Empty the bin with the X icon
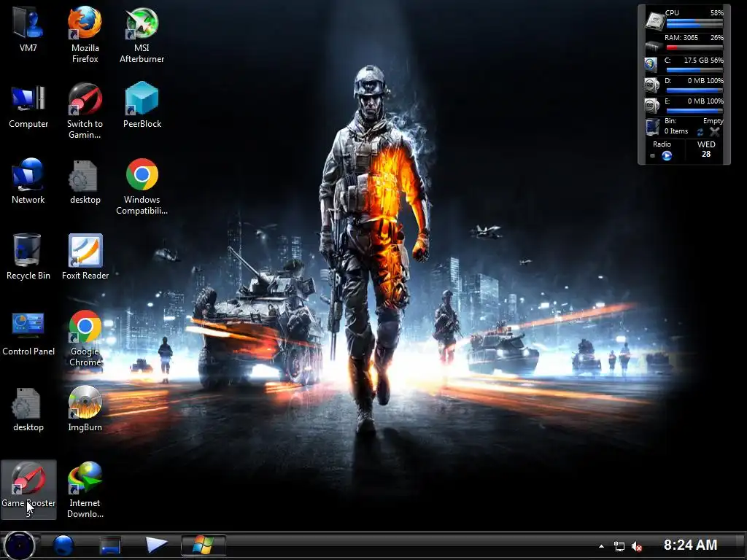The image size is (747, 560). coord(715,131)
